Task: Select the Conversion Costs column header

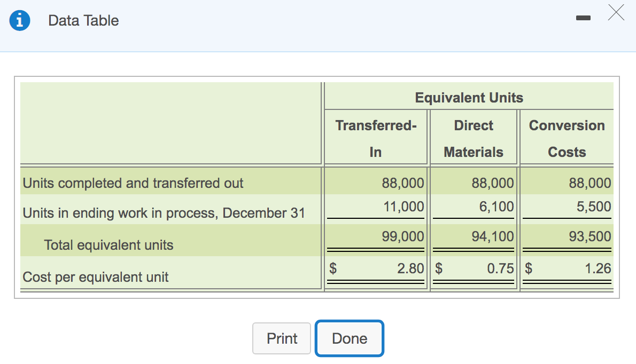Action: click(567, 138)
